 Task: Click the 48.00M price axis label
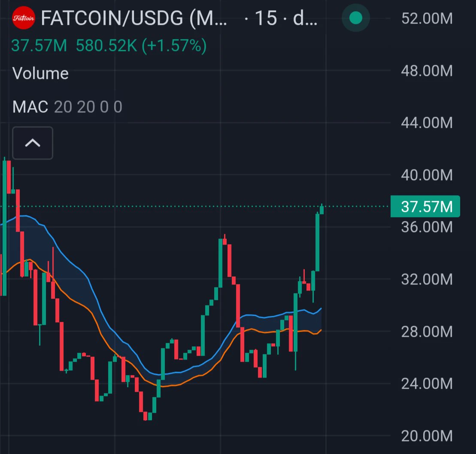[x=427, y=71]
